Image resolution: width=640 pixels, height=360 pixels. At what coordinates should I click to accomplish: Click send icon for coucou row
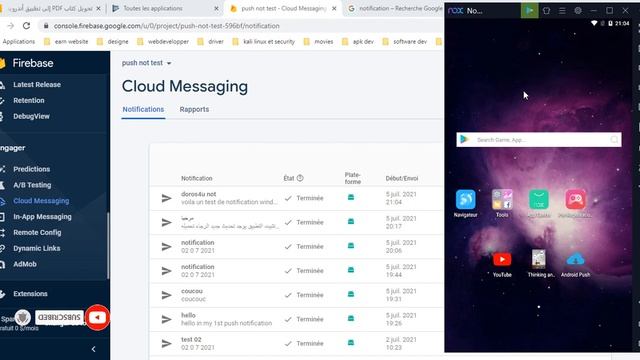[x=167, y=295]
